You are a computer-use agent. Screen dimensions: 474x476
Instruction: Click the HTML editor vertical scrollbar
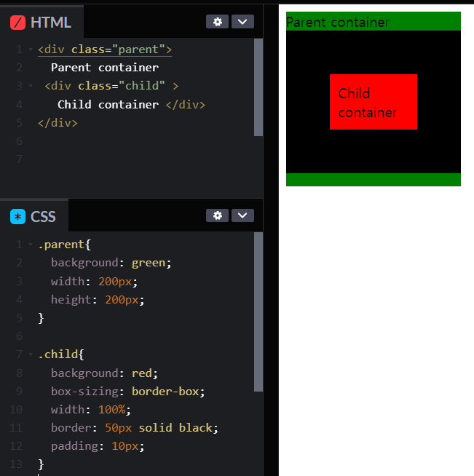[x=258, y=87]
